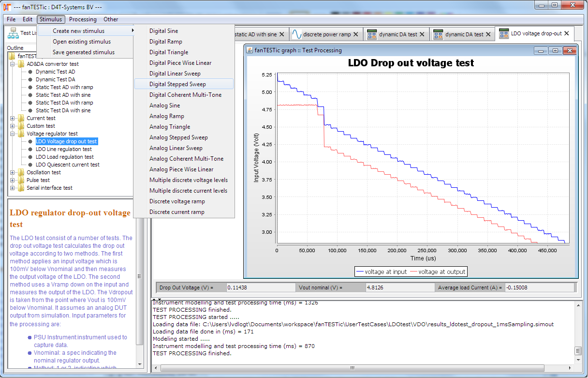Screen dimensions: 588x378
Task: Click the Current test folder icon
Action: tap(21, 118)
